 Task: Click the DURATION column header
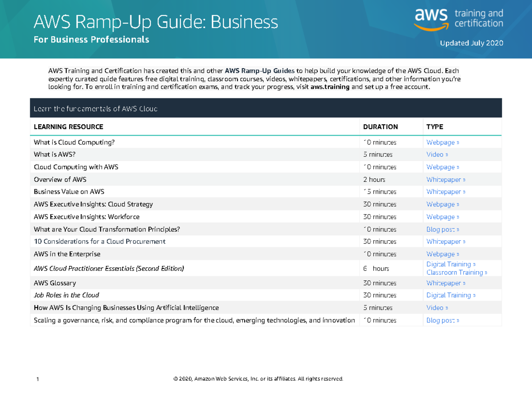pyautogui.click(x=380, y=126)
